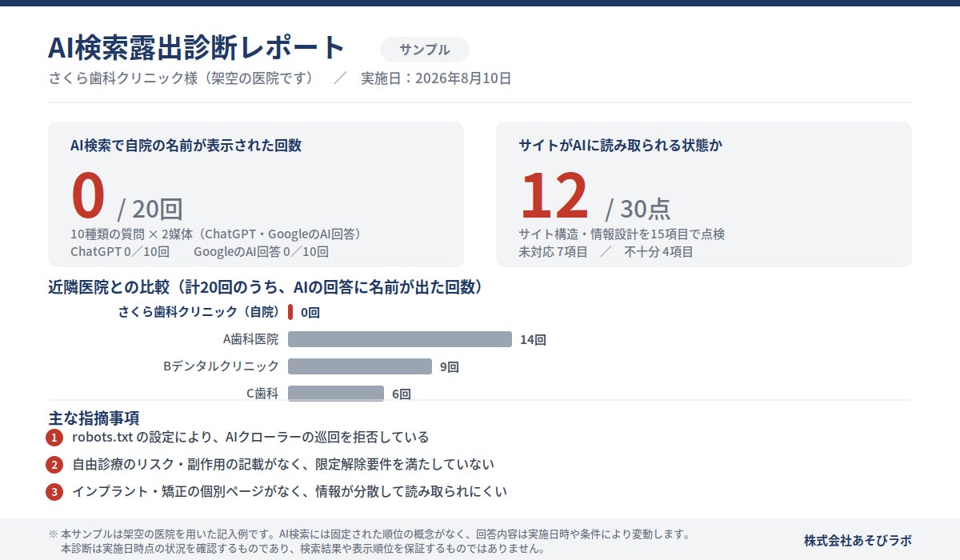Click the large red 12 score
The height and width of the screenshot is (560, 960).
(554, 197)
